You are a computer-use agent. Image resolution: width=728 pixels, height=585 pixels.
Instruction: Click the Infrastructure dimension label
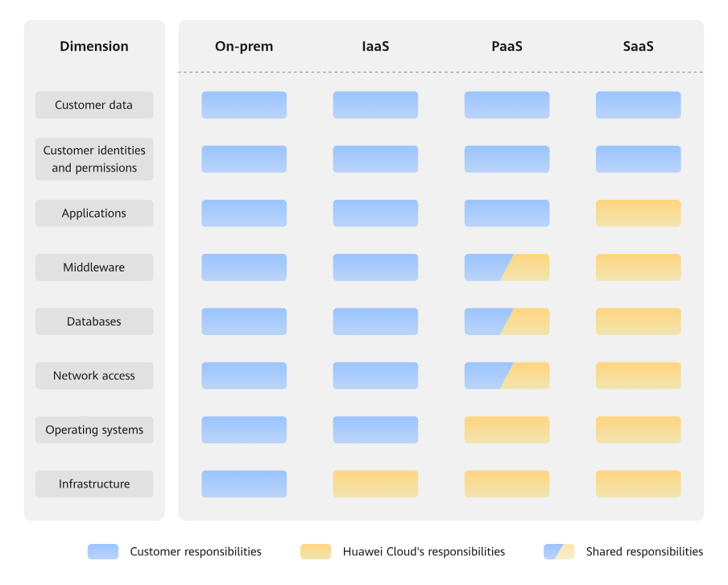(94, 484)
